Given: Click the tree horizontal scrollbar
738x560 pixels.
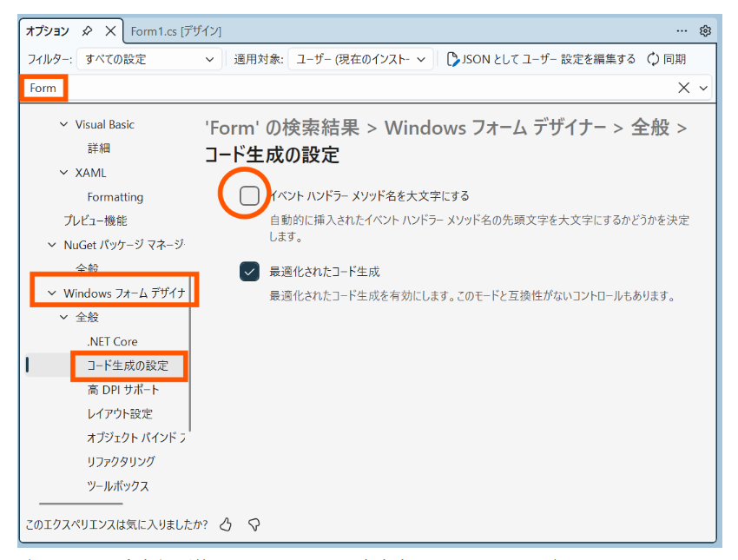Looking at the screenshot, I should (81, 504).
